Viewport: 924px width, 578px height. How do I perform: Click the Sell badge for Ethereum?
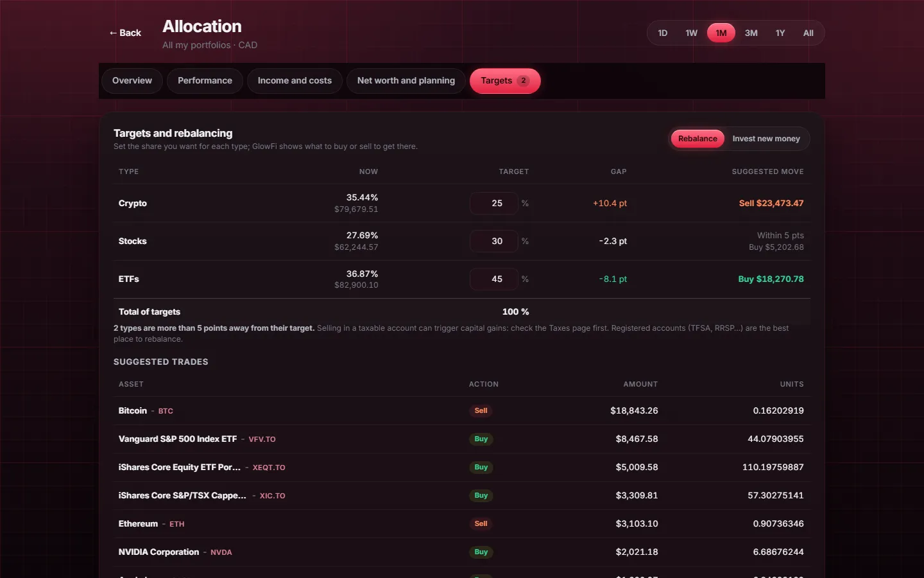(481, 523)
